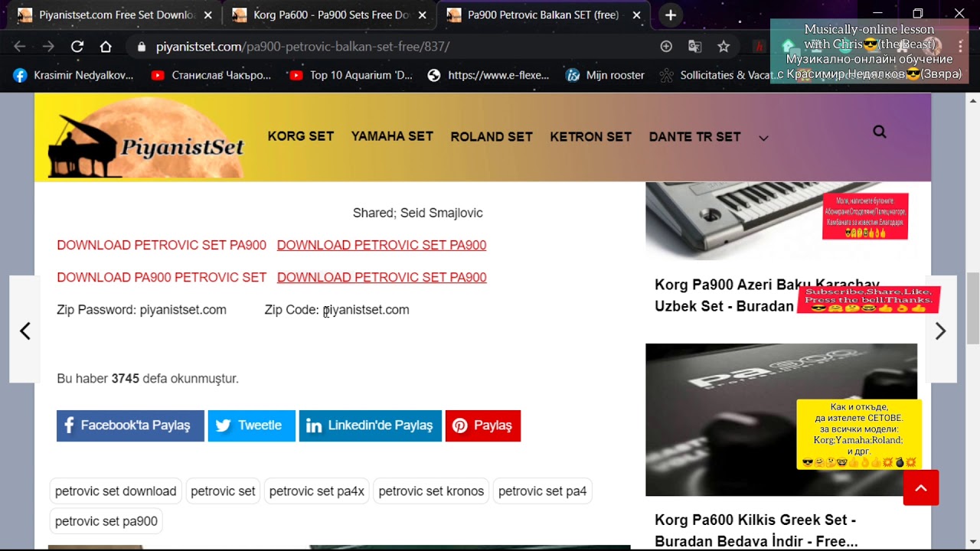Show next article with right arrow
This screenshot has height=551, width=980.
pyautogui.click(x=941, y=331)
